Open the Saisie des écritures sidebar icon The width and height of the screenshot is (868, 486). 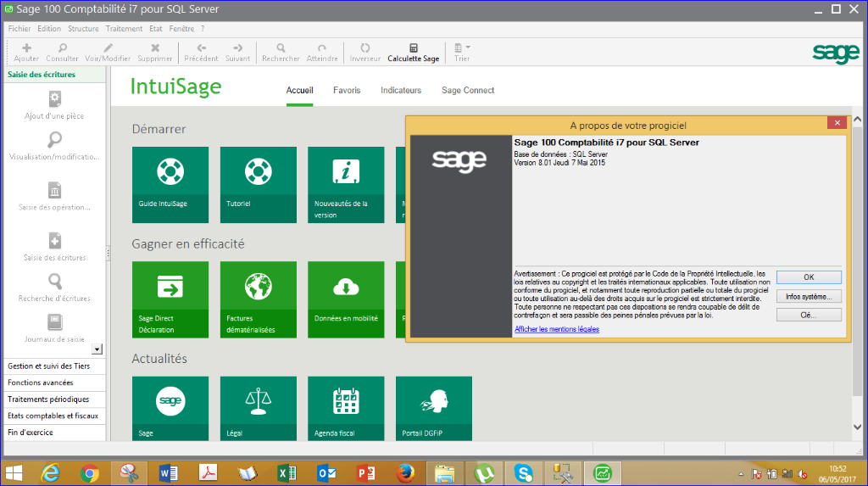coord(54,247)
